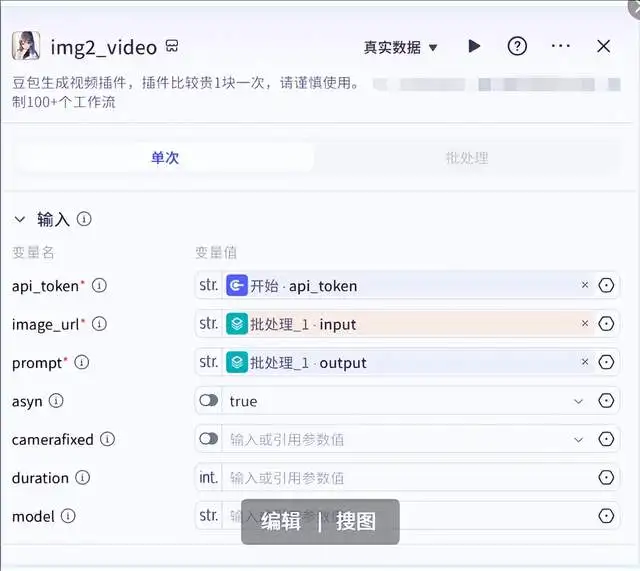Open variable picker for camerafixed row
The height and width of the screenshot is (571, 640).
pyautogui.click(x=606, y=439)
